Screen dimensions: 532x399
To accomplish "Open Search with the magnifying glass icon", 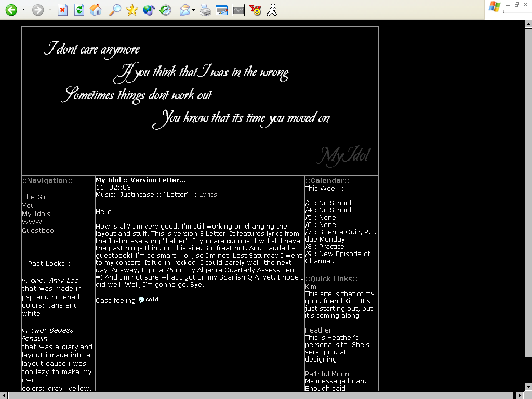I will click(115, 10).
